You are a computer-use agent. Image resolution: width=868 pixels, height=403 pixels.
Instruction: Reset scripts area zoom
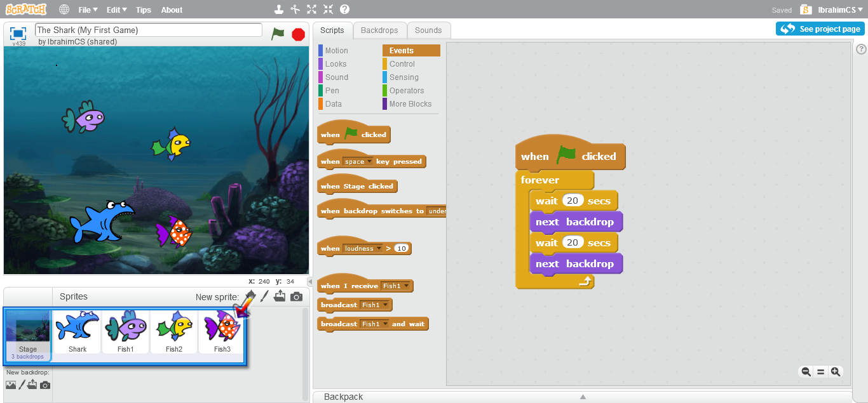tap(820, 372)
